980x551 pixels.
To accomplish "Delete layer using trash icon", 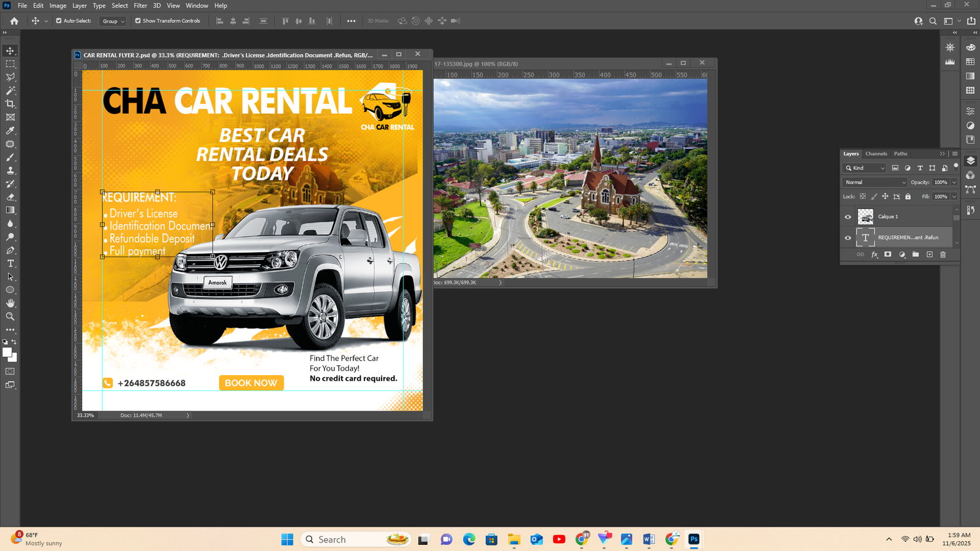I will click(x=943, y=254).
